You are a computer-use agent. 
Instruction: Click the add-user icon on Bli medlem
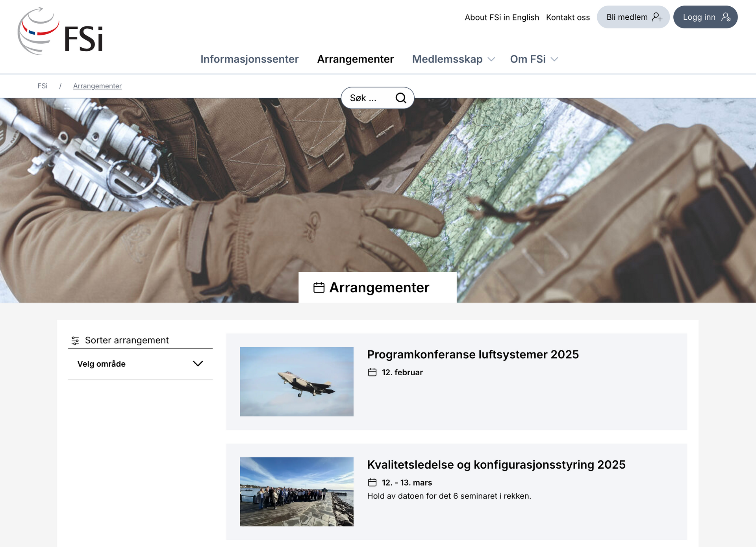click(x=657, y=17)
